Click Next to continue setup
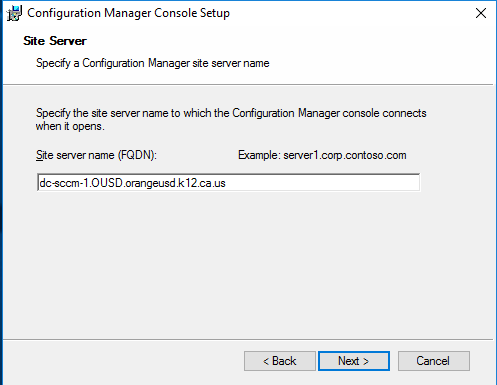 click(x=354, y=361)
